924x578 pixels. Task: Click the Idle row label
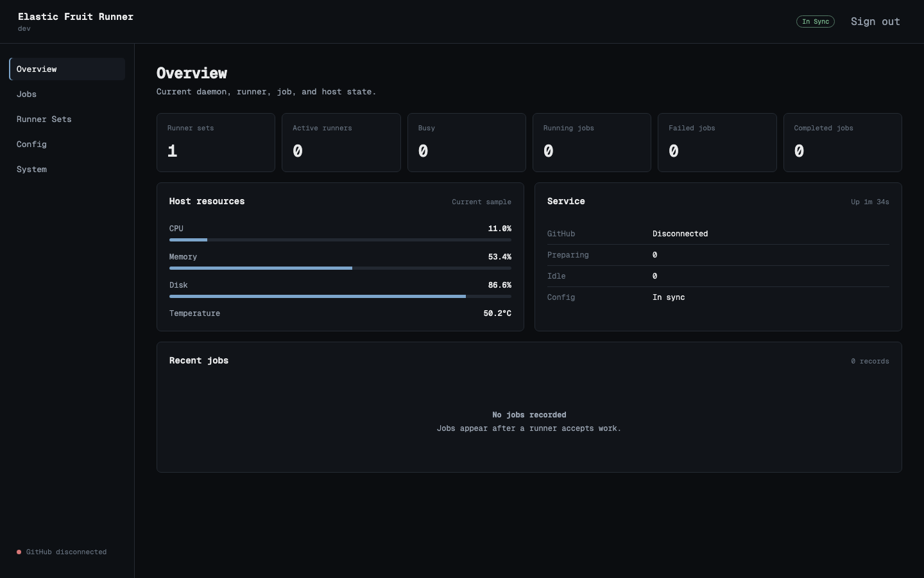coord(556,276)
